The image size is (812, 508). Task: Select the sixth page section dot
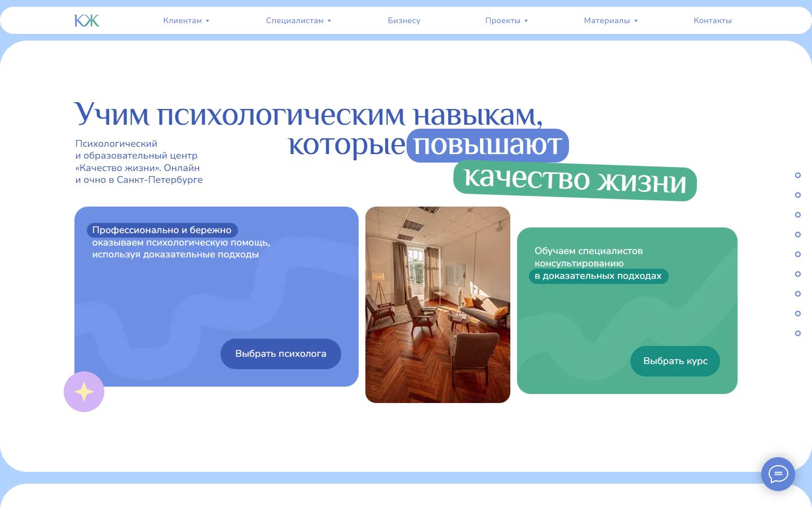pos(798,274)
